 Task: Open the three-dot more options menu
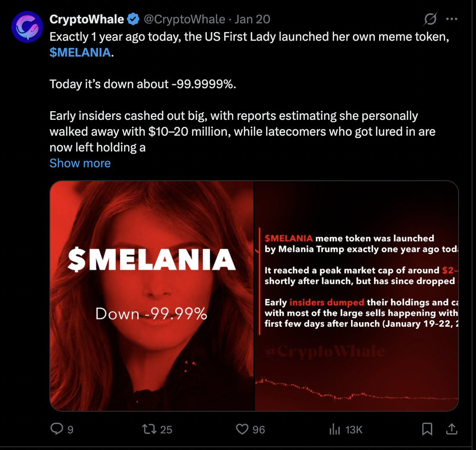pyautogui.click(x=452, y=19)
